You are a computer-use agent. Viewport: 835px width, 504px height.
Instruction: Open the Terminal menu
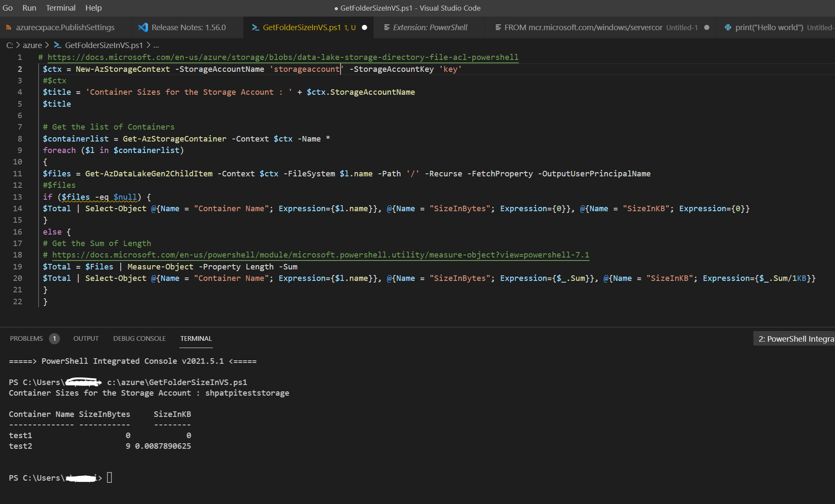coord(61,8)
